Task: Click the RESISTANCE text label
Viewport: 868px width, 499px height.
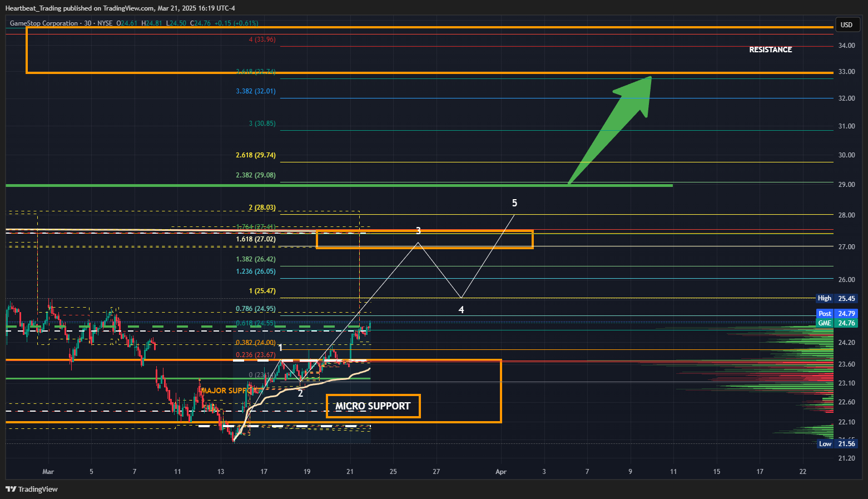Action: coord(771,50)
